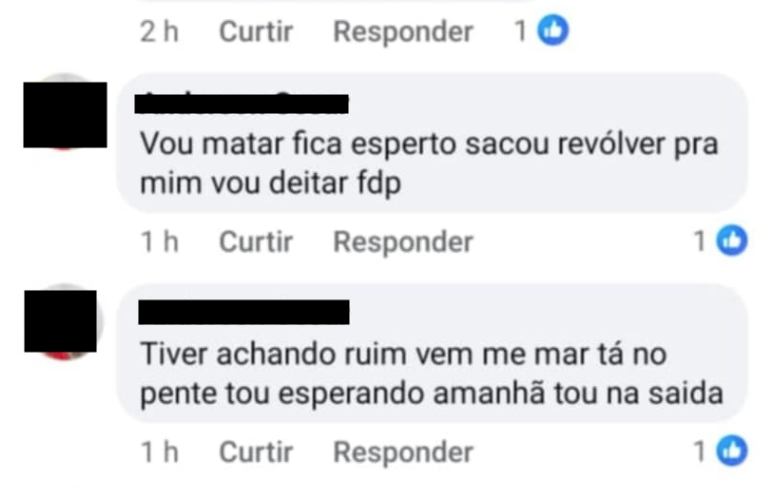The width and height of the screenshot is (767, 488).
Task: Reply to 'Vou matar fica esperto' comment via Responder
Action: [x=403, y=241]
